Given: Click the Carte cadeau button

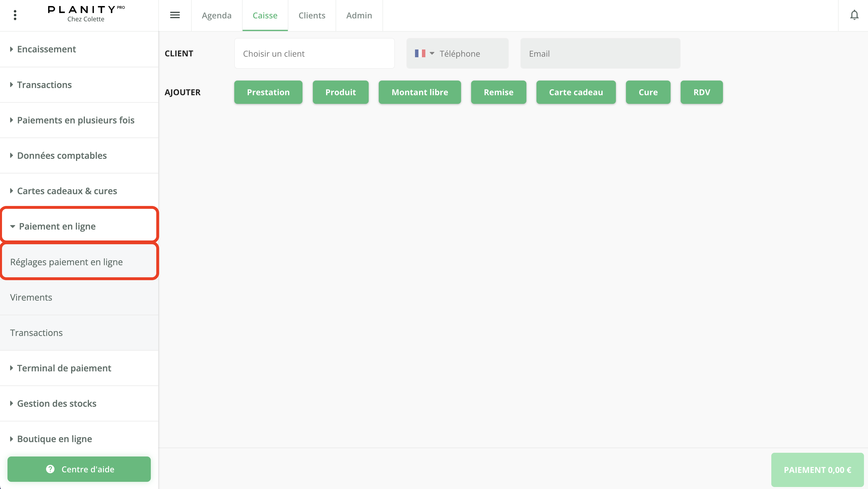Looking at the screenshot, I should [x=576, y=92].
